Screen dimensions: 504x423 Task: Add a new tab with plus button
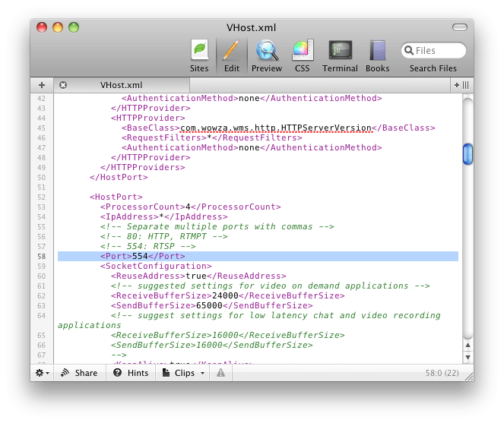42,85
